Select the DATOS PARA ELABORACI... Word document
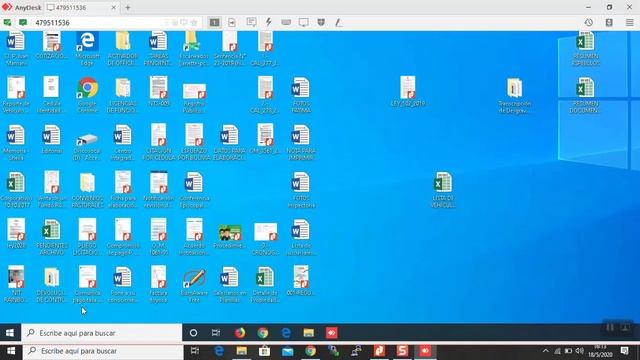640x360 pixels. 229,142
